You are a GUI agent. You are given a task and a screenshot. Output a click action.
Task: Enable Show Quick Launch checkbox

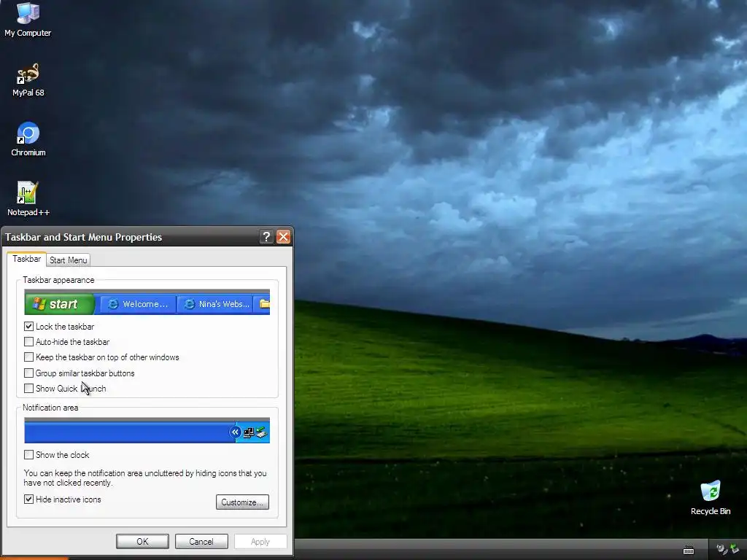click(x=28, y=389)
